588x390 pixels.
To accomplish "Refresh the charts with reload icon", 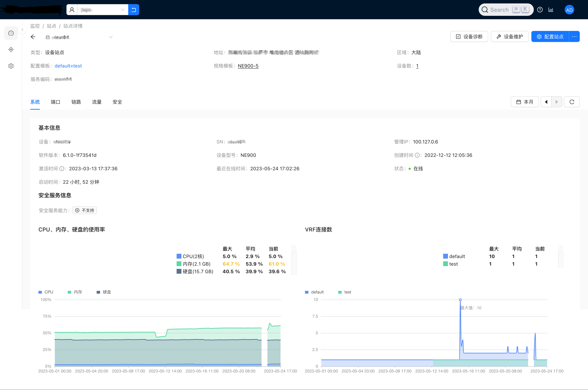I will pos(572,102).
